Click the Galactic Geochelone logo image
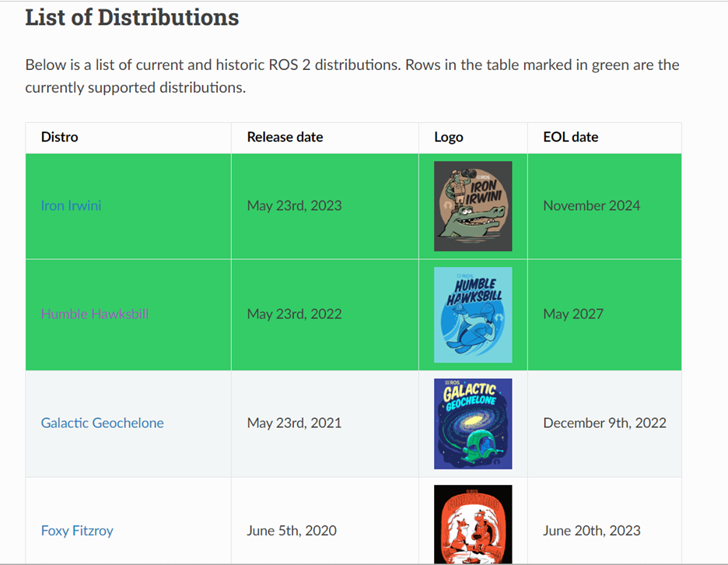 [x=473, y=423]
